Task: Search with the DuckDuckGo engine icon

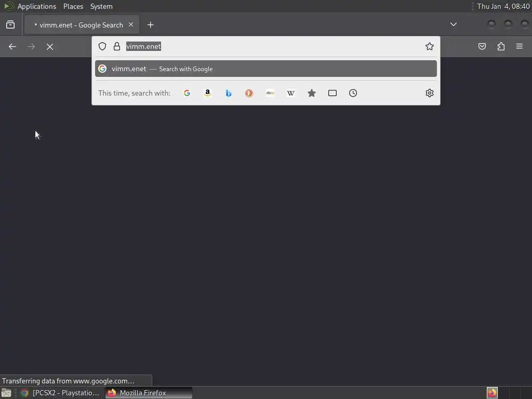Action: (249, 93)
